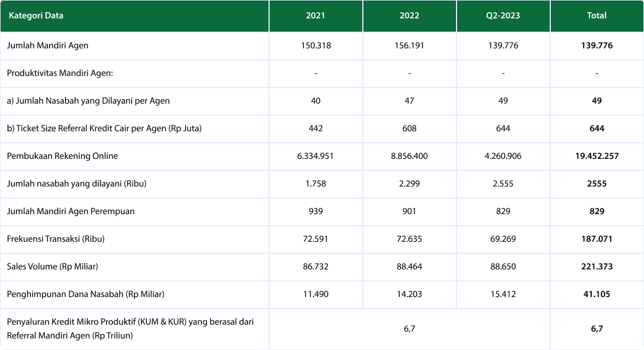Click "Jumlah nasabah yang dilayani (Ribu)" label
Image resolution: width=644 pixels, height=350 pixels.
(77, 184)
